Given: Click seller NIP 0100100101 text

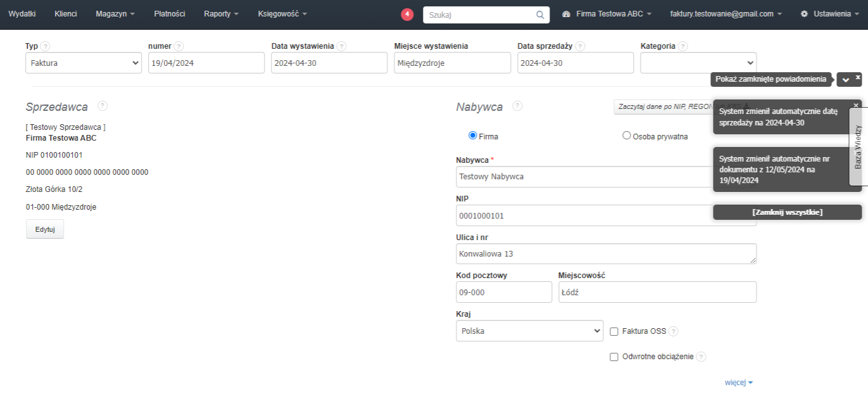Looking at the screenshot, I should [54, 155].
